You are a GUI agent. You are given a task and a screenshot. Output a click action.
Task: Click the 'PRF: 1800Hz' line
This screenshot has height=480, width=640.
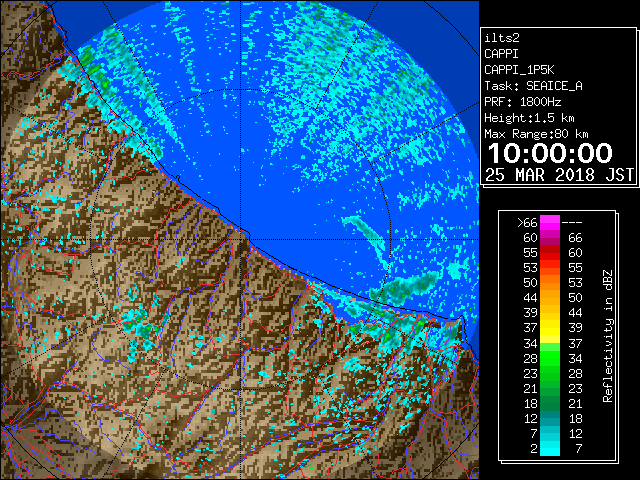pos(522,102)
